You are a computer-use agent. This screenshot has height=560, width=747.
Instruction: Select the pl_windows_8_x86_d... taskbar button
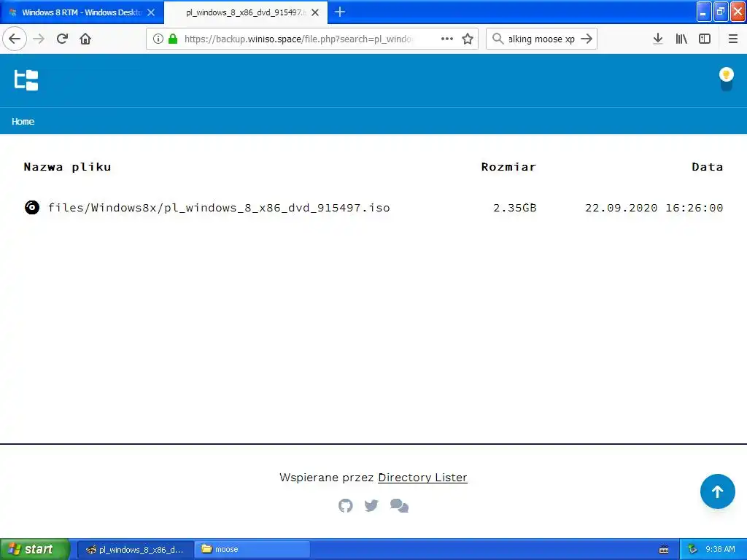pos(135,550)
